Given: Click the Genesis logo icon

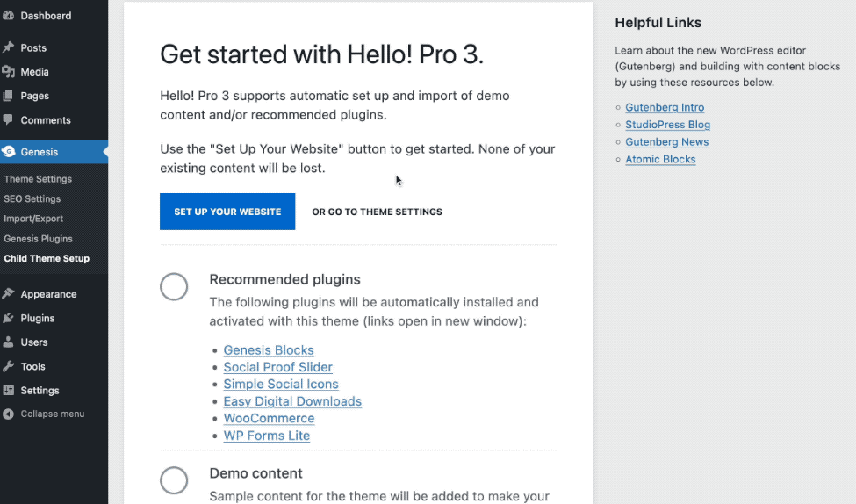Looking at the screenshot, I should (x=8, y=151).
